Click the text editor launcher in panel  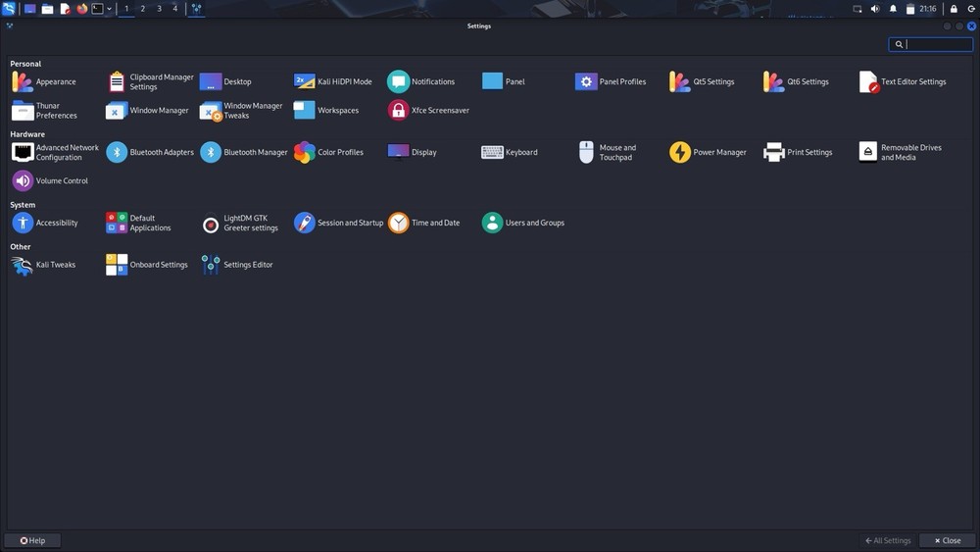65,9
